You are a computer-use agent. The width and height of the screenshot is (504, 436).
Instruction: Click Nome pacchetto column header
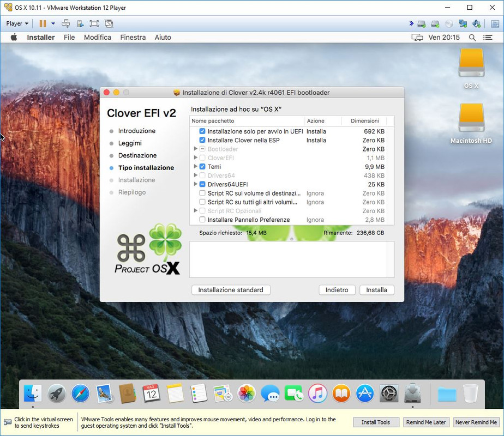pyautogui.click(x=247, y=121)
